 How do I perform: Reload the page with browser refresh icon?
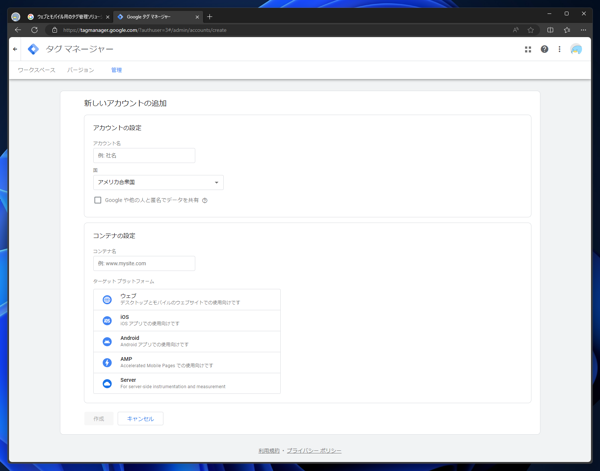click(34, 30)
